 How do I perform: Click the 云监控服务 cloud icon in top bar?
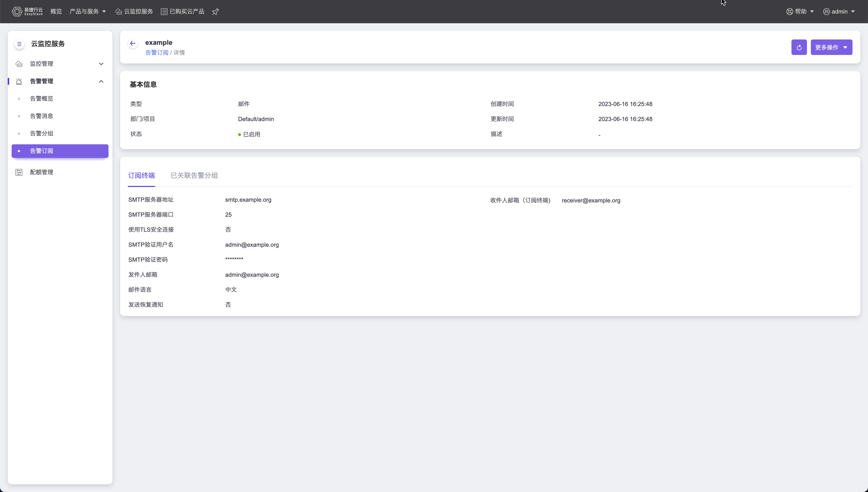(x=118, y=12)
